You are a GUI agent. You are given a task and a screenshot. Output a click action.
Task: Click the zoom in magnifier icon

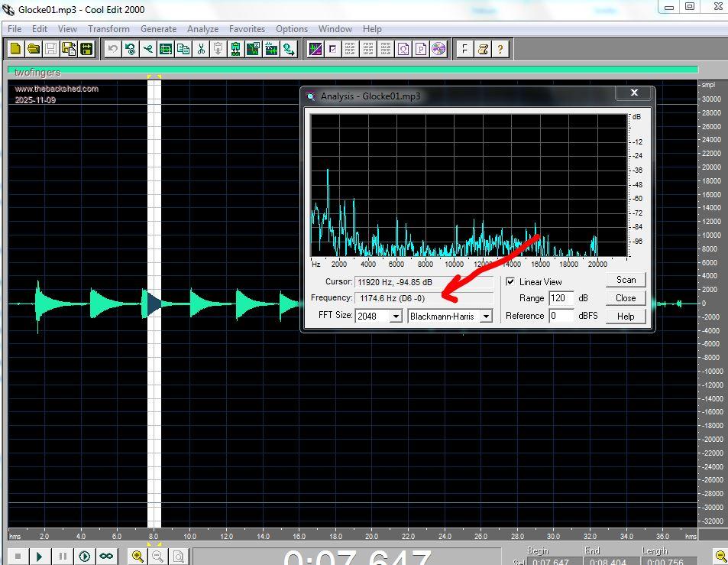click(138, 557)
